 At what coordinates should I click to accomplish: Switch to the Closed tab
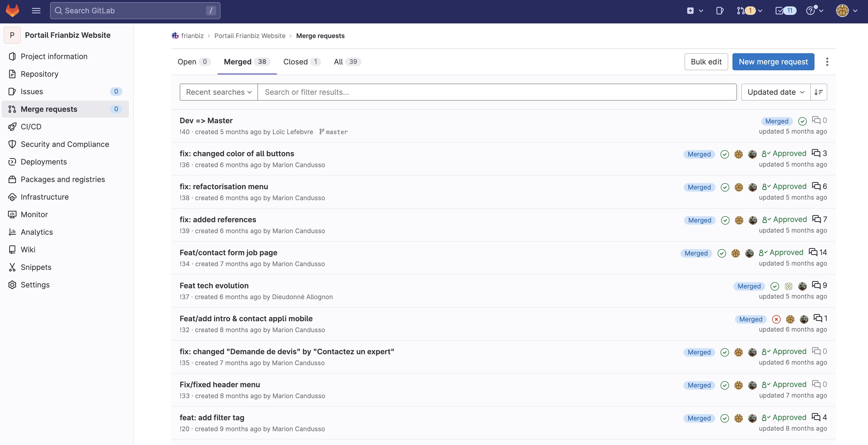tap(295, 62)
